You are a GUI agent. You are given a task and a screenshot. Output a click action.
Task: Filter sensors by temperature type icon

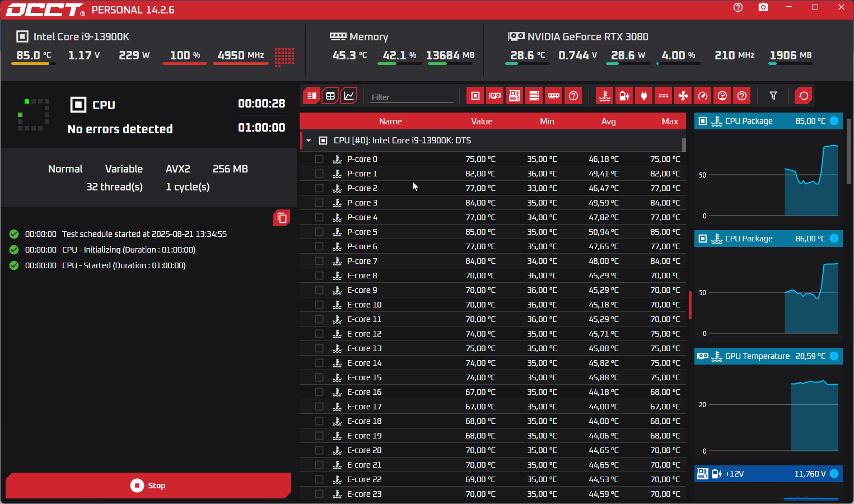[605, 96]
